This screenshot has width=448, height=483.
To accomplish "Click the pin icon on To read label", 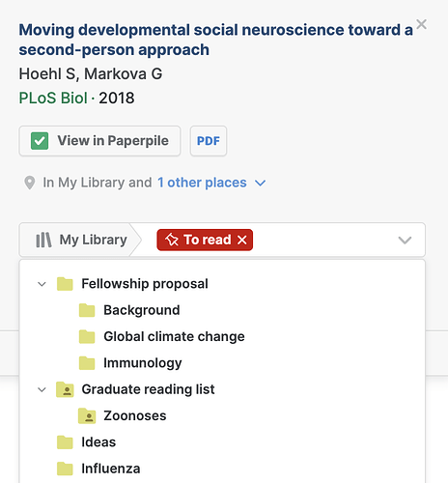I will click(x=172, y=240).
